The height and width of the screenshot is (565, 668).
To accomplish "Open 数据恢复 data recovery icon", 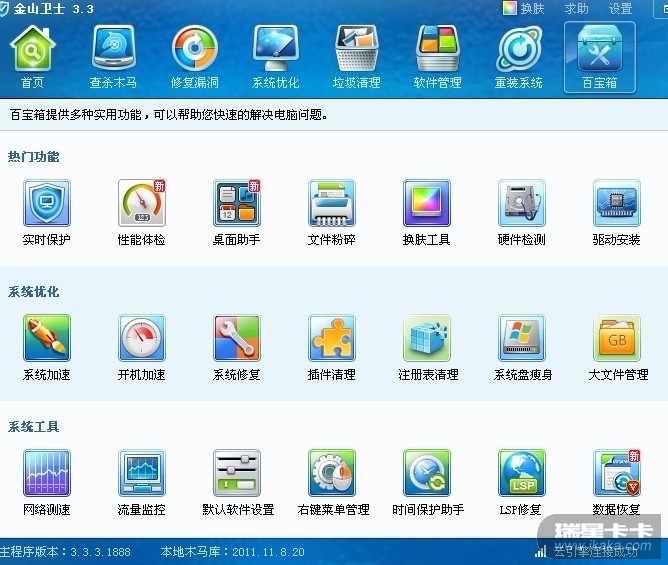I will click(x=617, y=473).
